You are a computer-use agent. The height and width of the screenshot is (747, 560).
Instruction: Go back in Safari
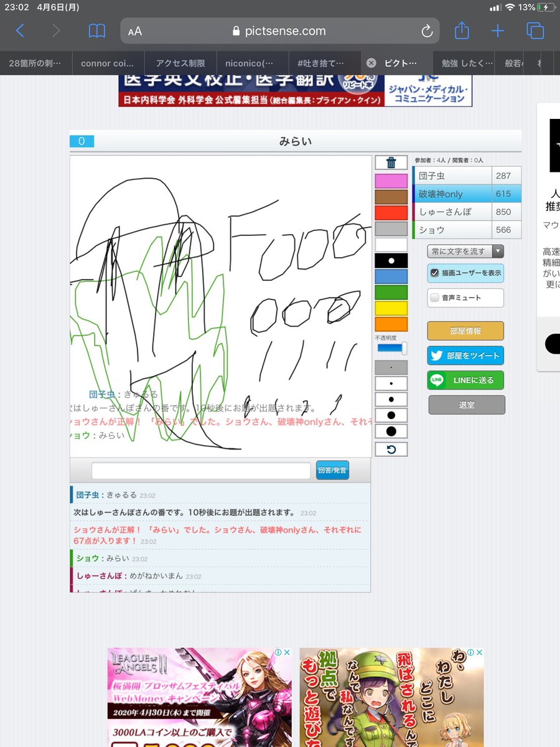21,31
